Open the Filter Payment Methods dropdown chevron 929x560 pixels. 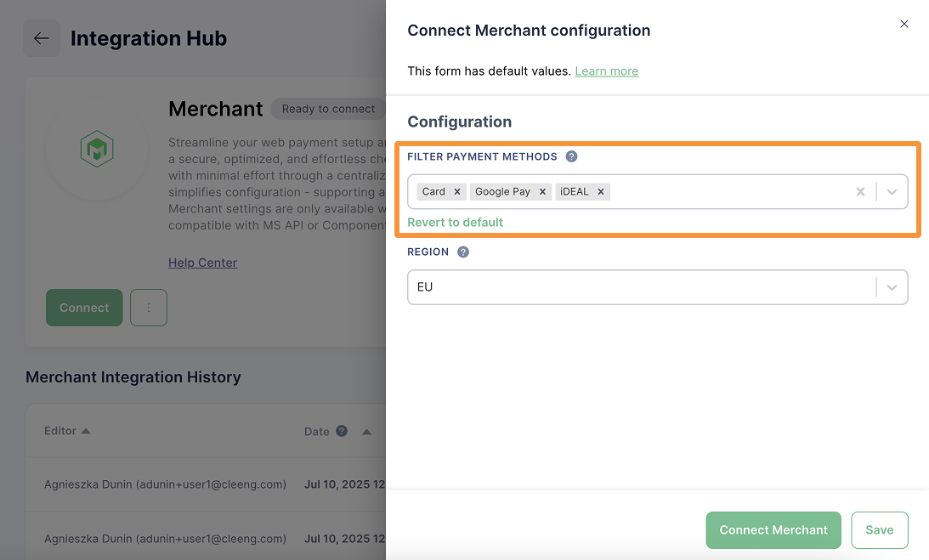892,191
